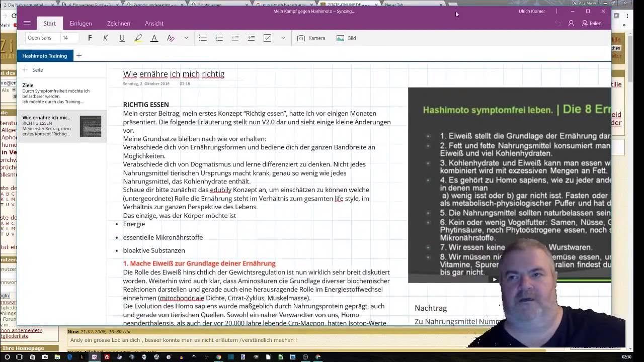Open the account person icon

[571, 23]
